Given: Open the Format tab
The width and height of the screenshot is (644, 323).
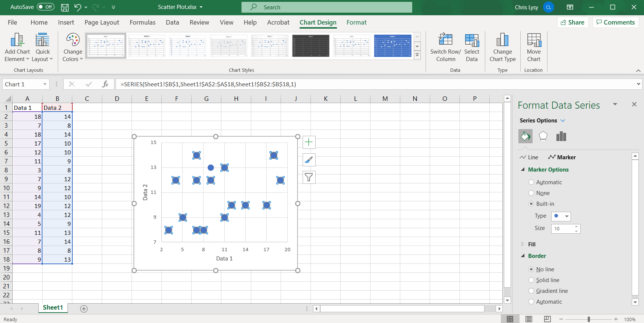Looking at the screenshot, I should [357, 22].
